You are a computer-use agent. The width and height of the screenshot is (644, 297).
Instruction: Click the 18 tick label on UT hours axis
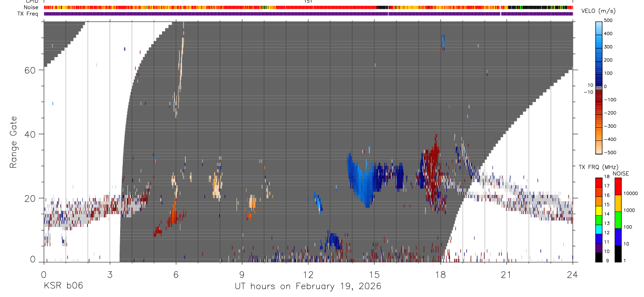pyautogui.click(x=441, y=274)
